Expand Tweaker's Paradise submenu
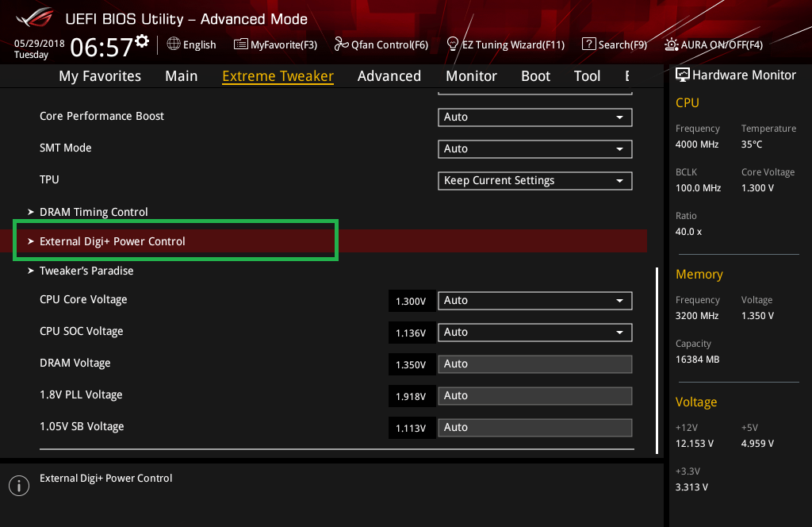Image resolution: width=812 pixels, height=527 pixels. pyautogui.click(x=86, y=271)
